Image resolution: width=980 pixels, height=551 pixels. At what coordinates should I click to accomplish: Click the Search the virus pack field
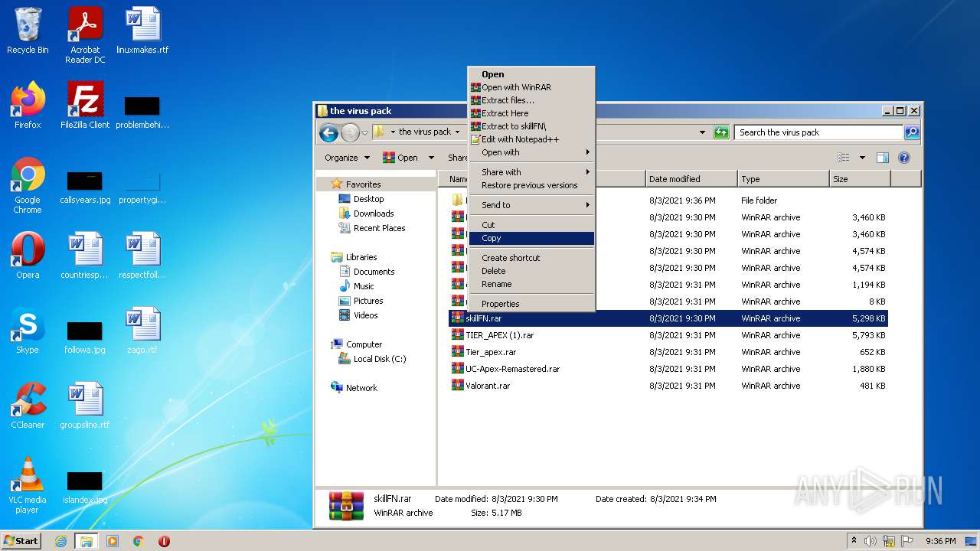click(818, 132)
